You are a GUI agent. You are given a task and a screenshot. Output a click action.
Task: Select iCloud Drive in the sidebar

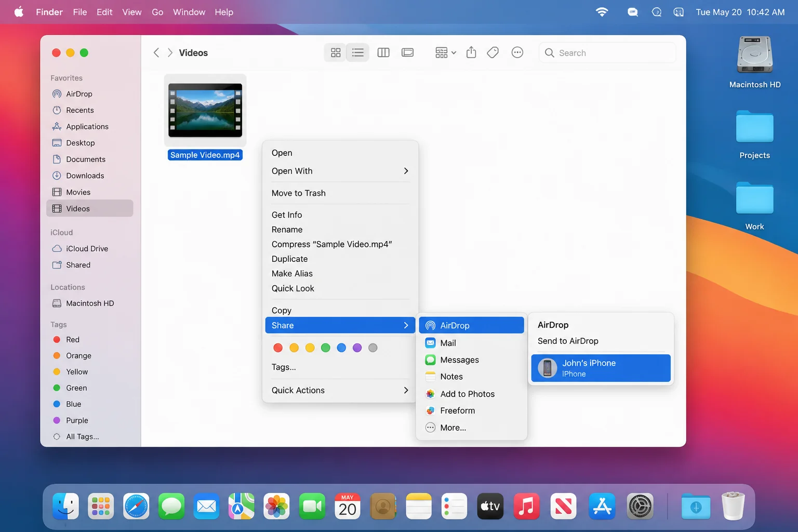(89, 249)
